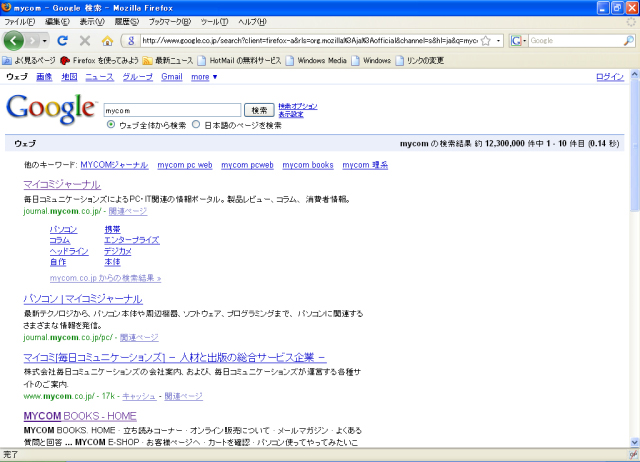Screen dimensions: 640x462
Task: Open the 最新ニュース feed bookmark
Action: tap(168, 60)
